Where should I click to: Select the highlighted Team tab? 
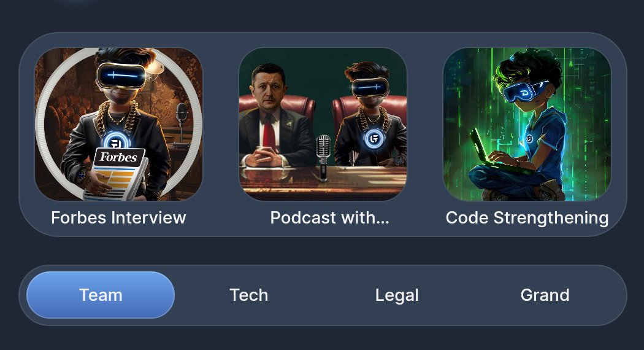(101, 295)
